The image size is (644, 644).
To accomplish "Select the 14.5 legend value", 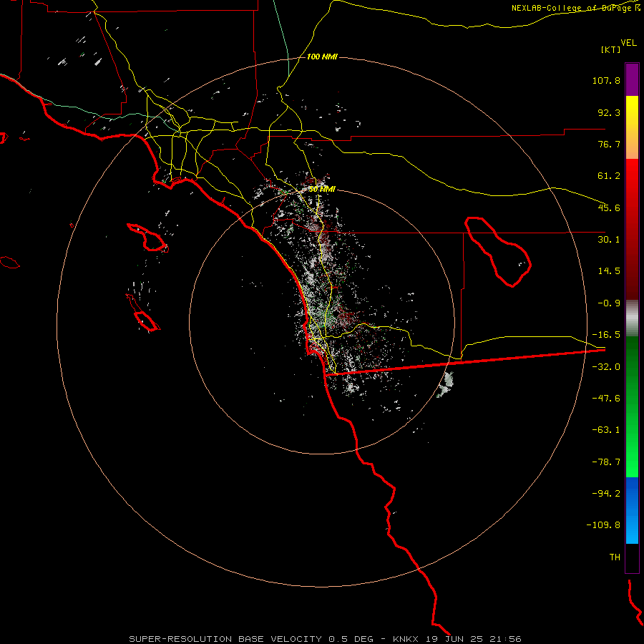I will (x=609, y=271).
